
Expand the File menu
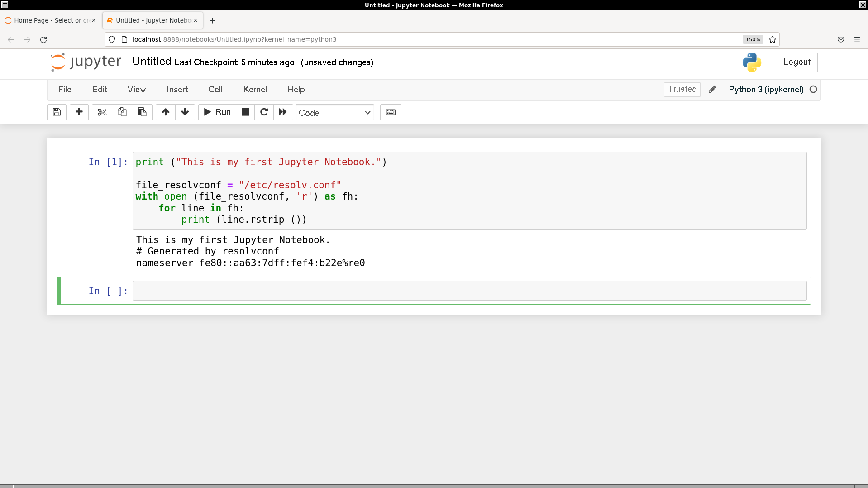(65, 90)
